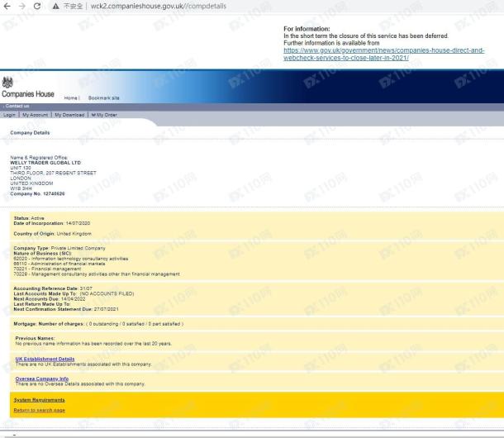Click SIC 66110 administration of financial markets
Screen dimensions: 504x438
click(59, 264)
